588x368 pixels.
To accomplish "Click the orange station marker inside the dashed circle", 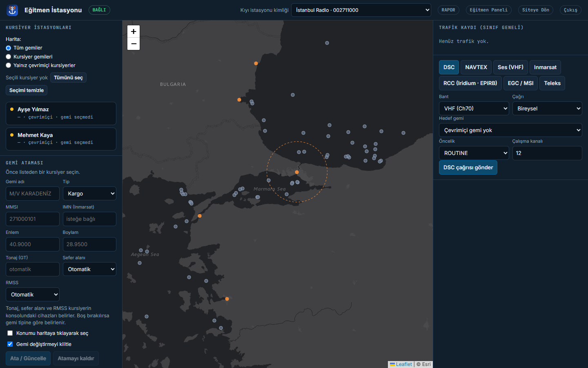I will click(x=297, y=172).
